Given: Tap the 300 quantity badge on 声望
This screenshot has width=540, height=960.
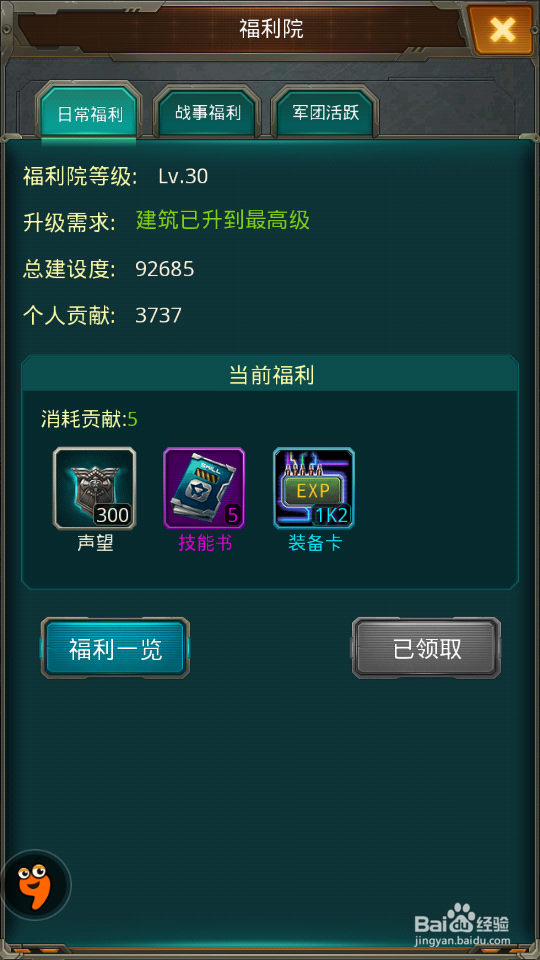Looking at the screenshot, I should (113, 516).
